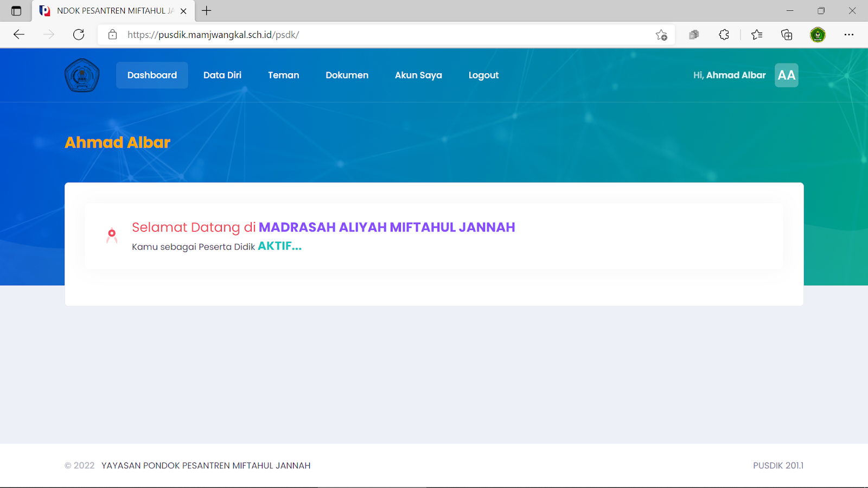Click the back arrow in browser
This screenshot has width=868, height=488.
click(x=19, y=35)
